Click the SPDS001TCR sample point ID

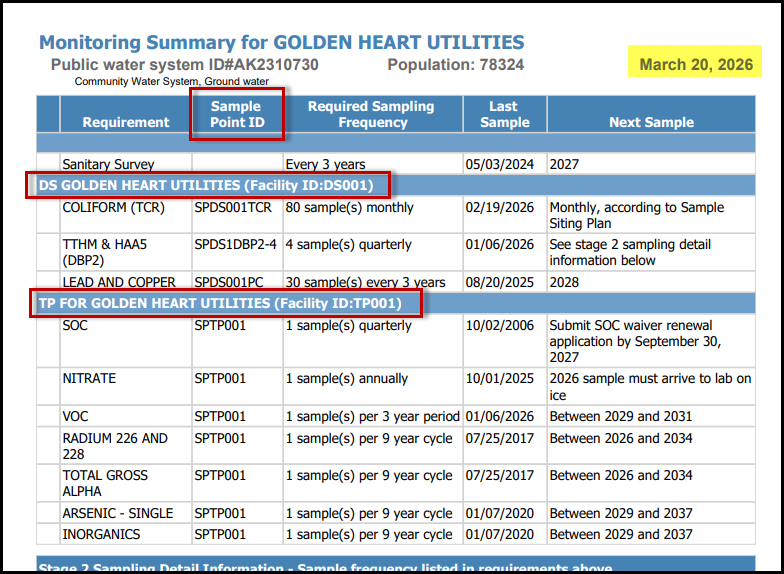(232, 208)
